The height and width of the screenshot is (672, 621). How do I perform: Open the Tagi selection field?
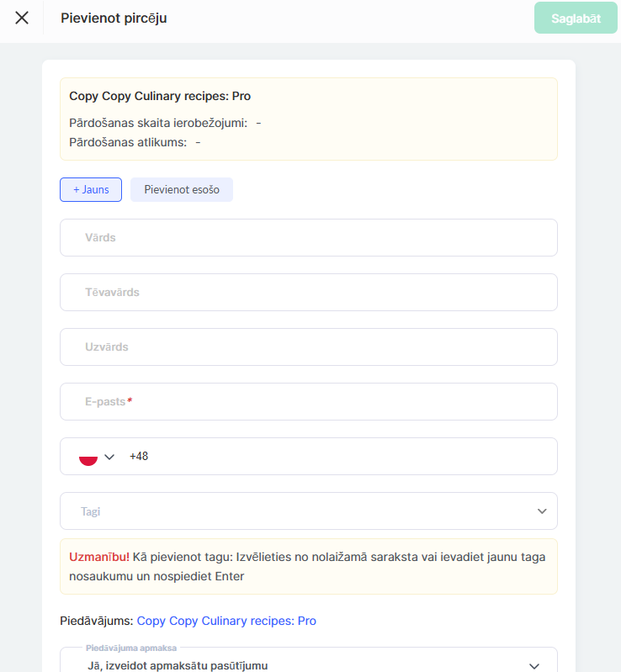(x=295, y=511)
